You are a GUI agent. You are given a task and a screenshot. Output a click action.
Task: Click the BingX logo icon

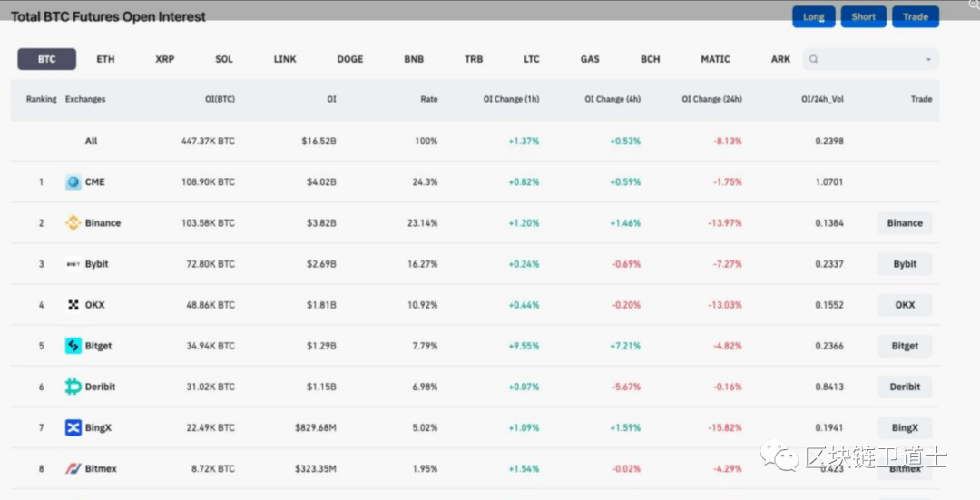73,427
